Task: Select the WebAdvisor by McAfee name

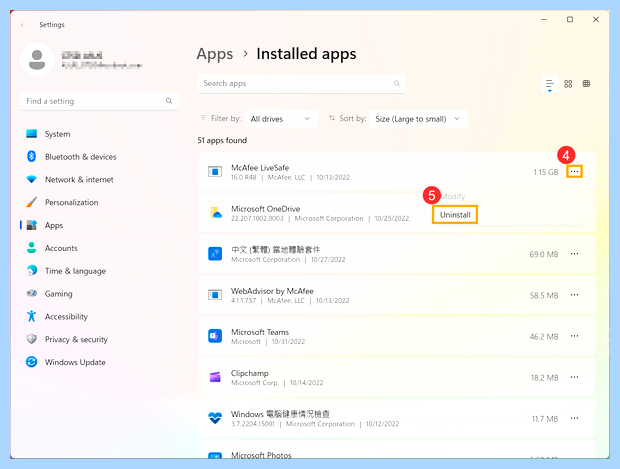Action: tap(272, 291)
